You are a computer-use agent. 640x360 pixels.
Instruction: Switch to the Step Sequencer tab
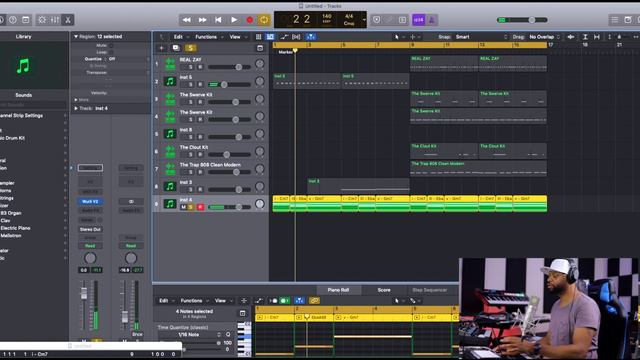(x=429, y=290)
